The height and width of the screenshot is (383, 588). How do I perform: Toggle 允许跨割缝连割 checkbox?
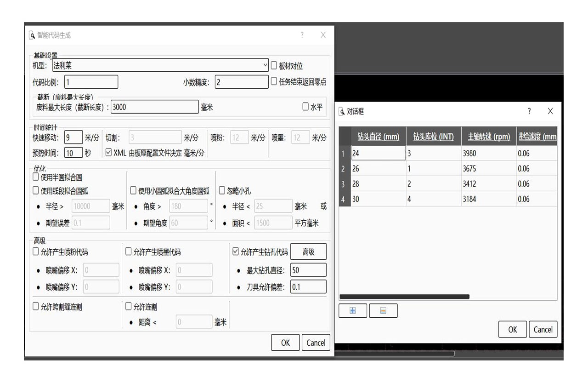36,307
